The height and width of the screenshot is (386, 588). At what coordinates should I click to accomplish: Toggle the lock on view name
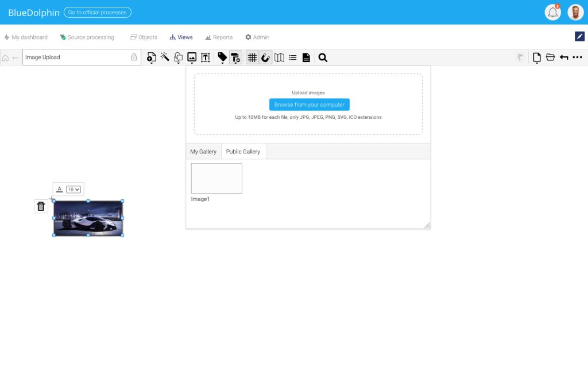click(134, 57)
